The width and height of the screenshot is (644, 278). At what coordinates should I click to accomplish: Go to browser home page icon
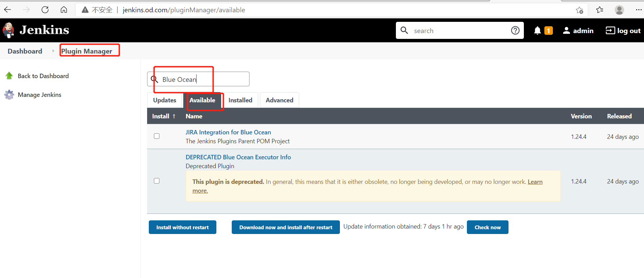point(64,10)
